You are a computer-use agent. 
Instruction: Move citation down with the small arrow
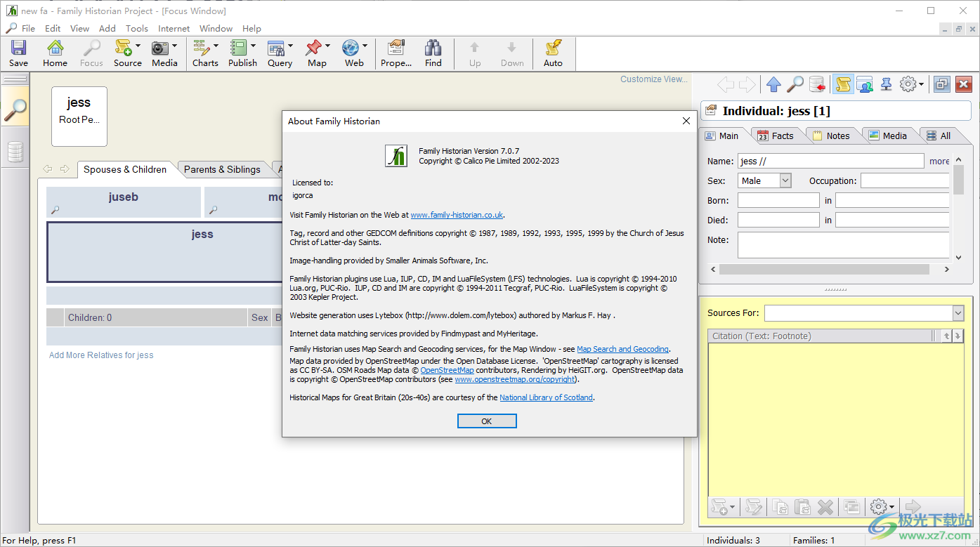957,336
